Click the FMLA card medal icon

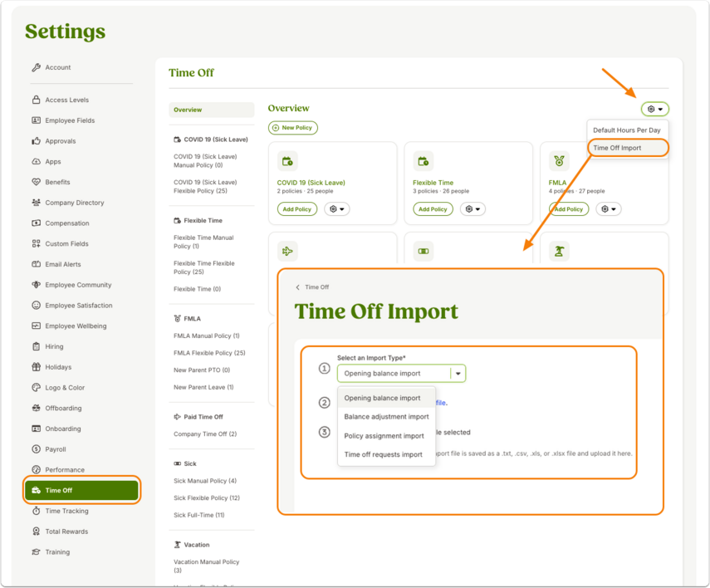tap(559, 161)
